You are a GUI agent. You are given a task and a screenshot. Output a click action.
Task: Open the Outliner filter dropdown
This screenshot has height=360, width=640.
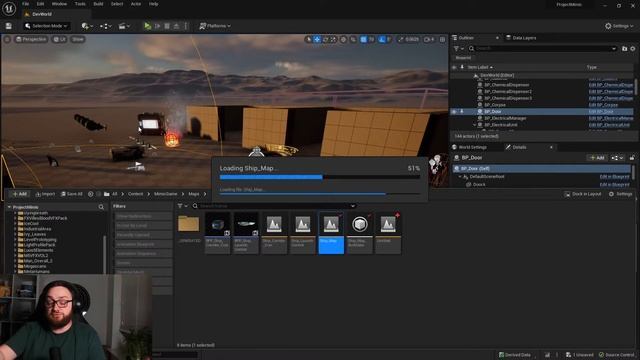click(x=458, y=48)
